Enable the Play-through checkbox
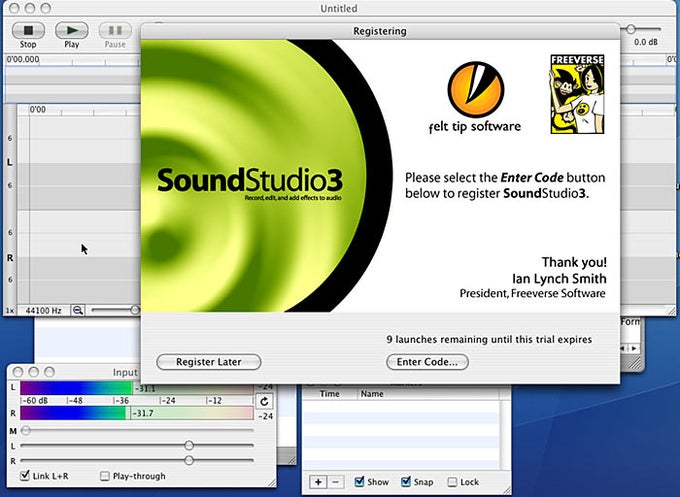Viewport: 680px width, 497px height. (x=105, y=476)
